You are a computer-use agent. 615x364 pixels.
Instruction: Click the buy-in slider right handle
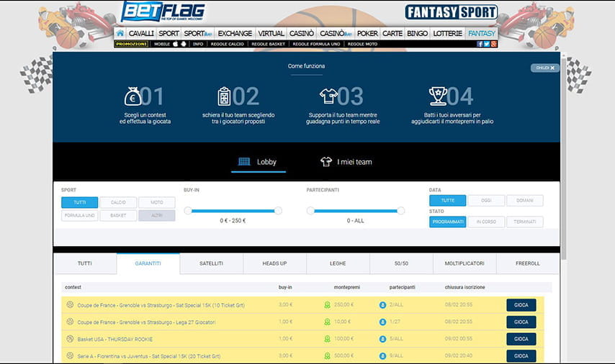pos(278,211)
